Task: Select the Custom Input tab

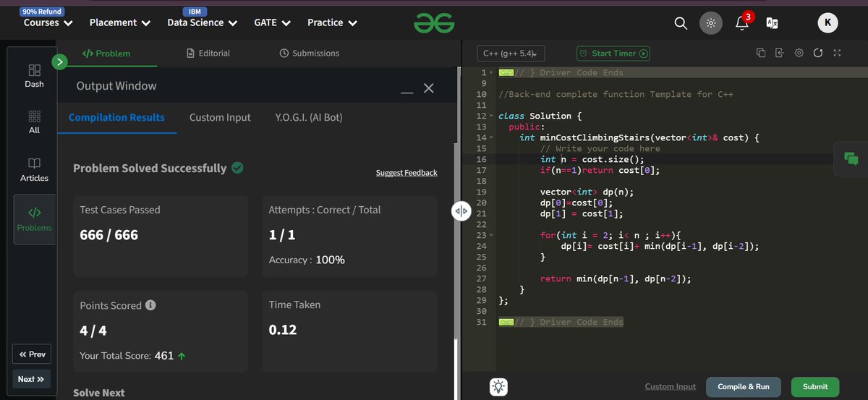Action: (220, 117)
